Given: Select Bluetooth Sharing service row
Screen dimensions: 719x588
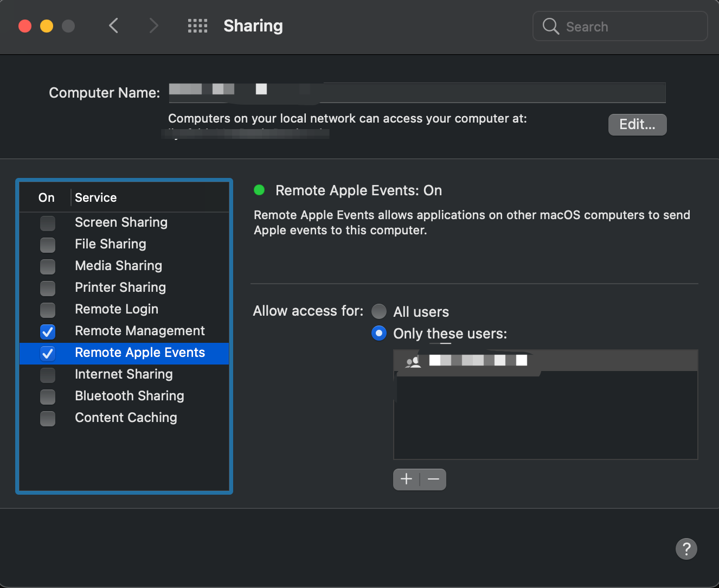Looking at the screenshot, I should (x=124, y=396).
